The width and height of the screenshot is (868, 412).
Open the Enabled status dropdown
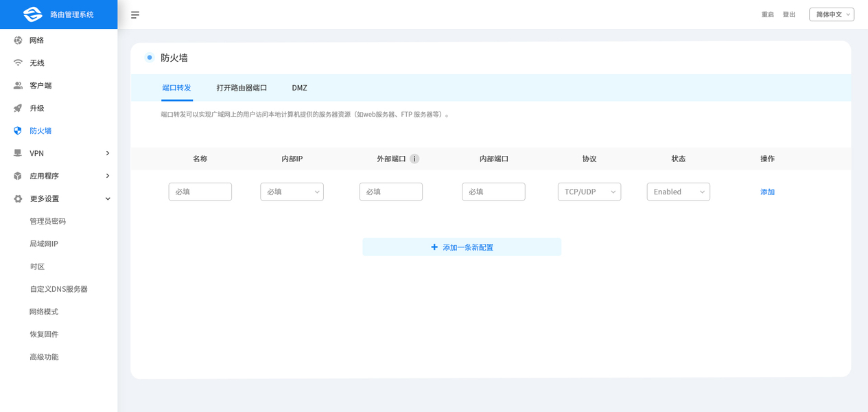(679, 192)
